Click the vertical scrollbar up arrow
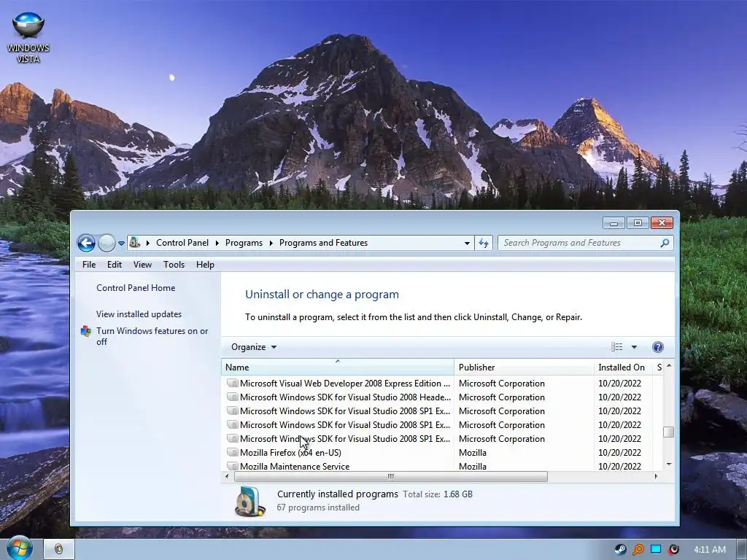The height and width of the screenshot is (560, 747). pyautogui.click(x=669, y=366)
